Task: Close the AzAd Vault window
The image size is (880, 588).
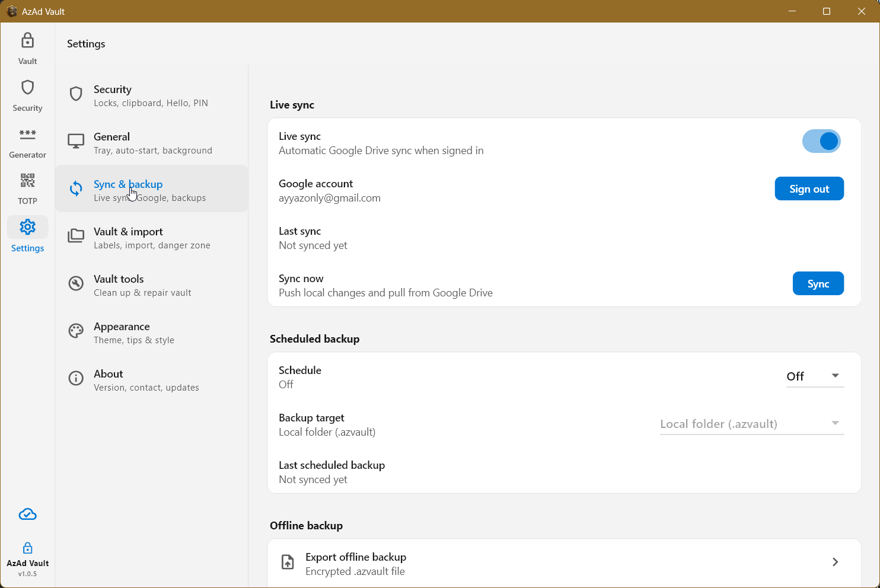Action: (x=862, y=11)
